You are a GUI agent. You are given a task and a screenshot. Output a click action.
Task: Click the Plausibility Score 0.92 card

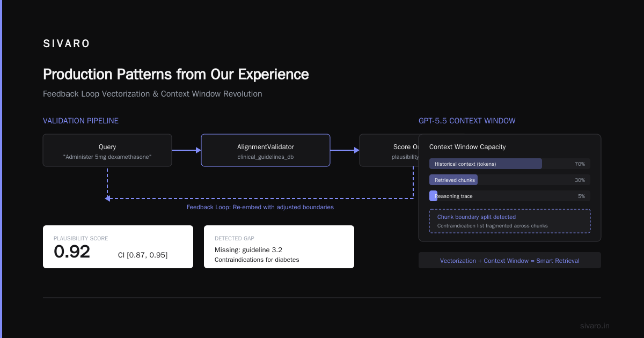coord(118,247)
